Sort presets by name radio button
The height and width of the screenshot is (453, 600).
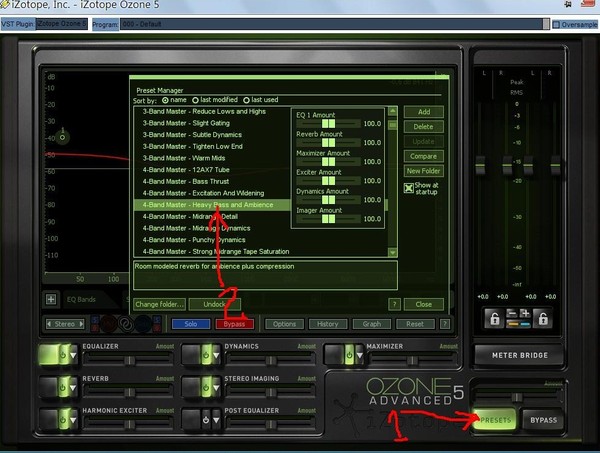pos(167,100)
